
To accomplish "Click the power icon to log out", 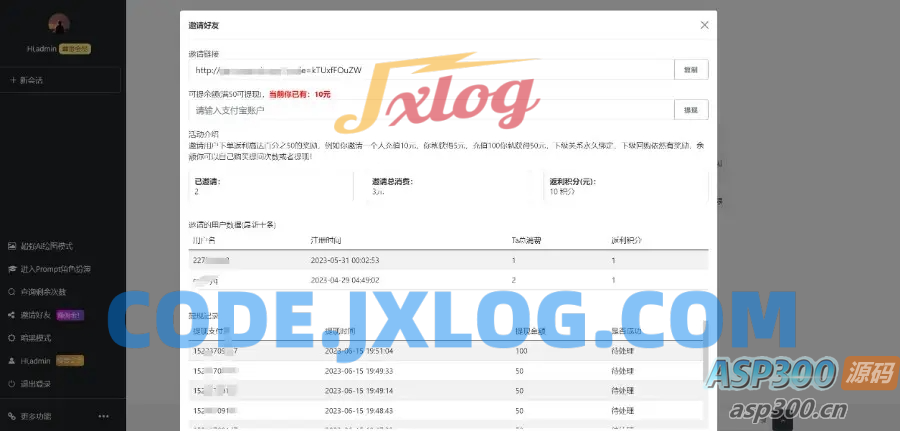I will tap(12, 384).
